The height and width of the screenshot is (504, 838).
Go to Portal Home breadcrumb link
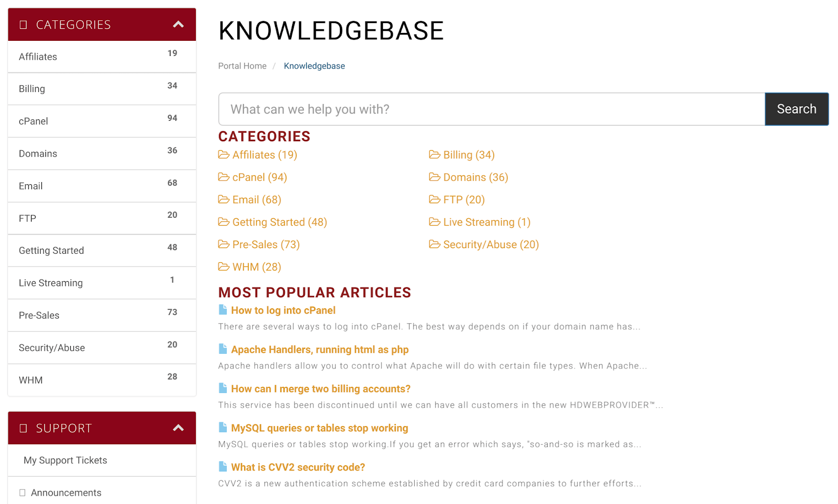point(242,66)
